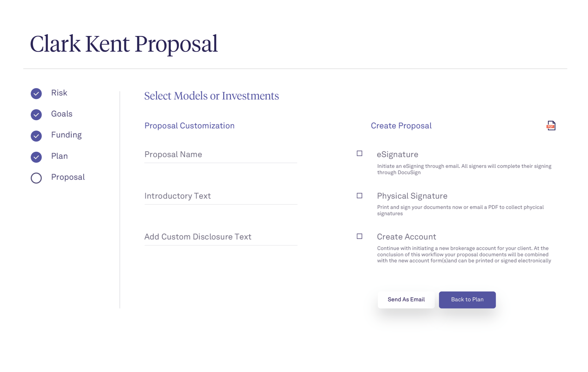The image size is (588, 372).
Task: Navigate to the Funding step
Action: [x=66, y=135]
